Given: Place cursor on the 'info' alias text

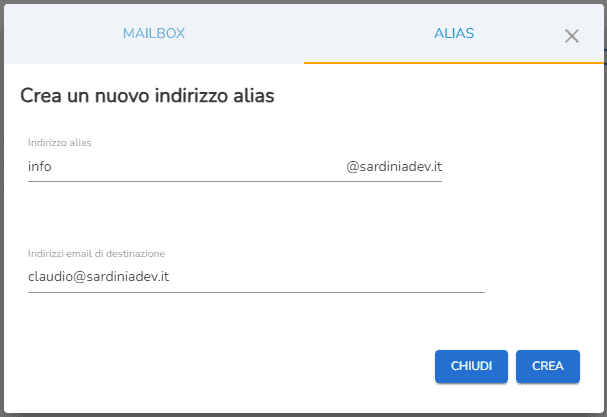Looking at the screenshot, I should point(40,167).
